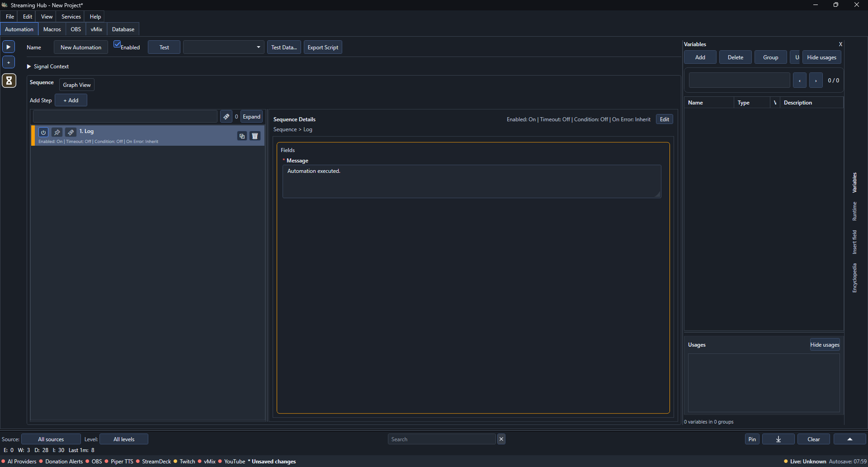Click the AI Providers status indicator
The image size is (868, 467).
(x=19, y=462)
